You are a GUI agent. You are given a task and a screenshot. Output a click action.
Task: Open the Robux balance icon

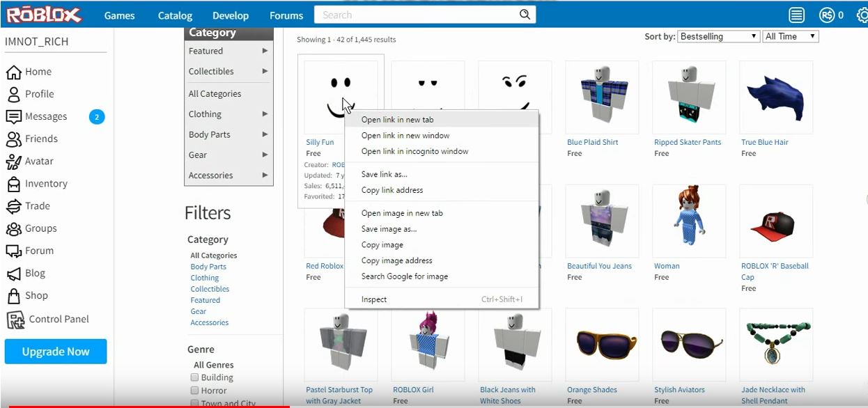coord(827,15)
